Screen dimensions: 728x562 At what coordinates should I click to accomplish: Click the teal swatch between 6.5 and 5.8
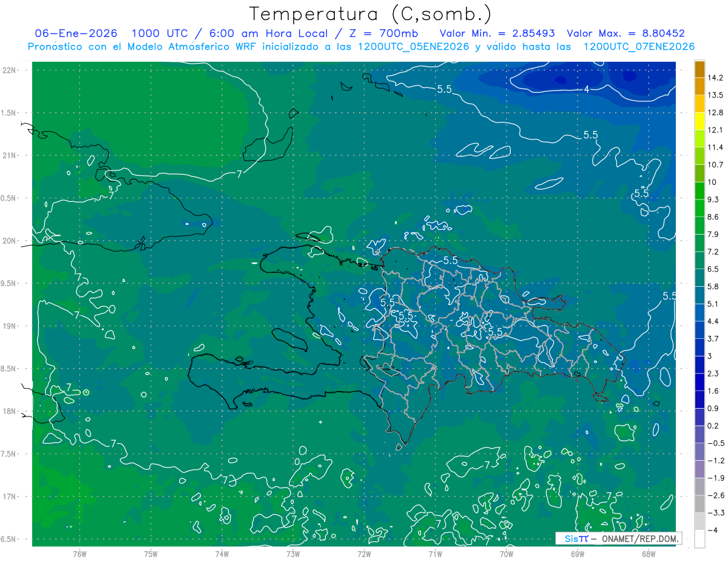click(x=699, y=278)
